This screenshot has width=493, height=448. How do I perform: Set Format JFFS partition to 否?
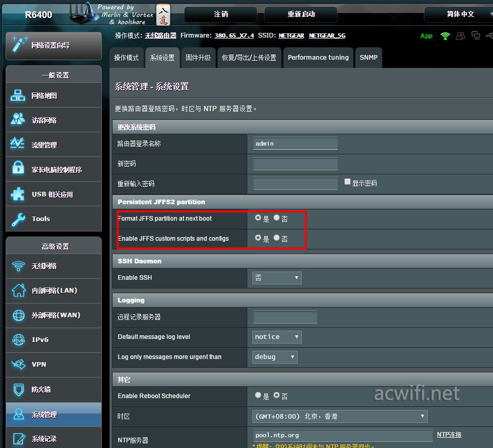point(277,218)
